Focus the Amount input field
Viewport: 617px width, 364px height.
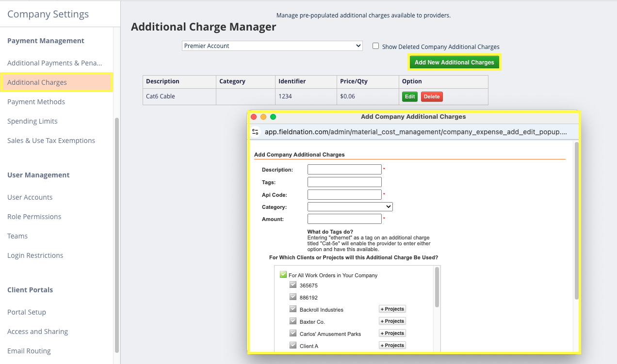pos(344,219)
